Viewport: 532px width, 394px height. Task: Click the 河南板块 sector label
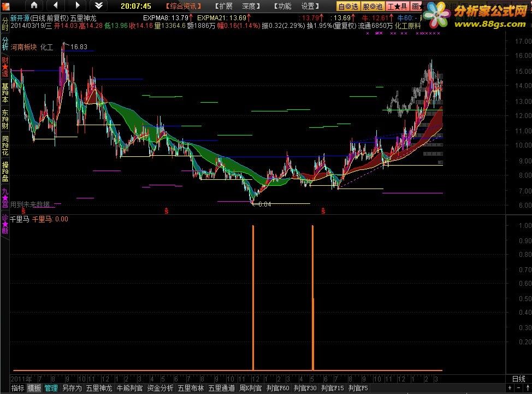pyautogui.click(x=23, y=47)
